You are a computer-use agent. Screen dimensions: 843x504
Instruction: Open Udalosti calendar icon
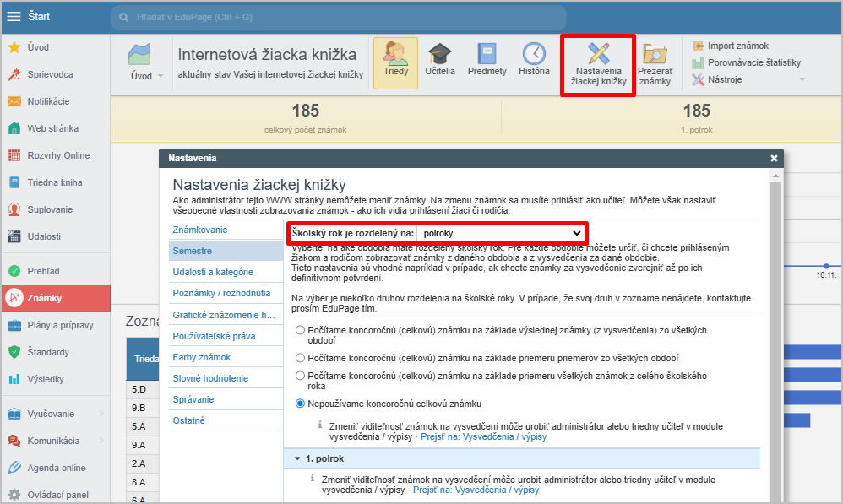click(x=14, y=236)
